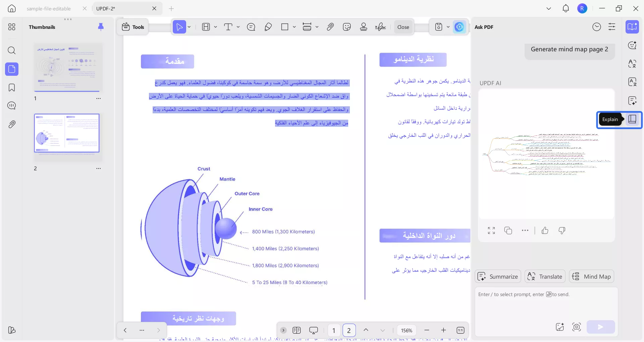Select the stamp tool
The width and height of the screenshot is (644, 342).
(x=364, y=27)
